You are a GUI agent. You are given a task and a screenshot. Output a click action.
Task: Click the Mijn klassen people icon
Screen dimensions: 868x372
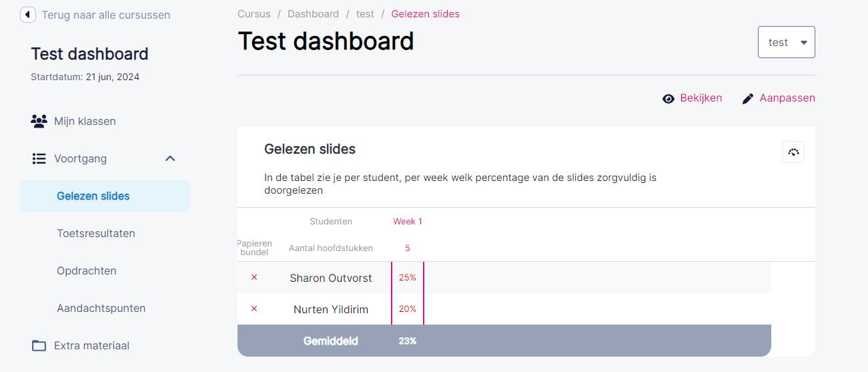39,121
